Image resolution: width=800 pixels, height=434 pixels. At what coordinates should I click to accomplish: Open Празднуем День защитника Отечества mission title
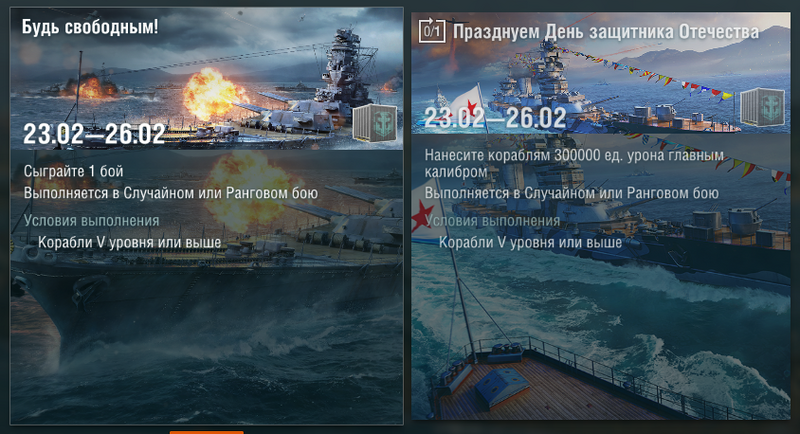606,32
